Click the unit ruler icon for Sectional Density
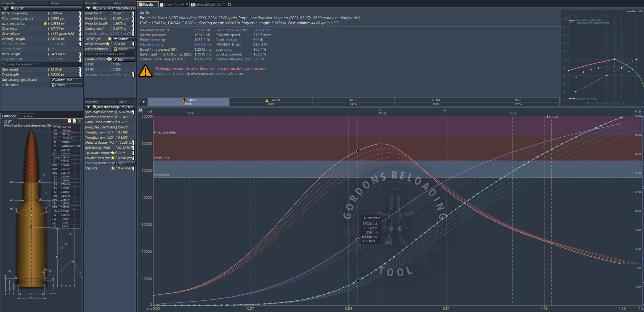Image resolution: width=644 pixels, height=312 pixels. point(133,75)
